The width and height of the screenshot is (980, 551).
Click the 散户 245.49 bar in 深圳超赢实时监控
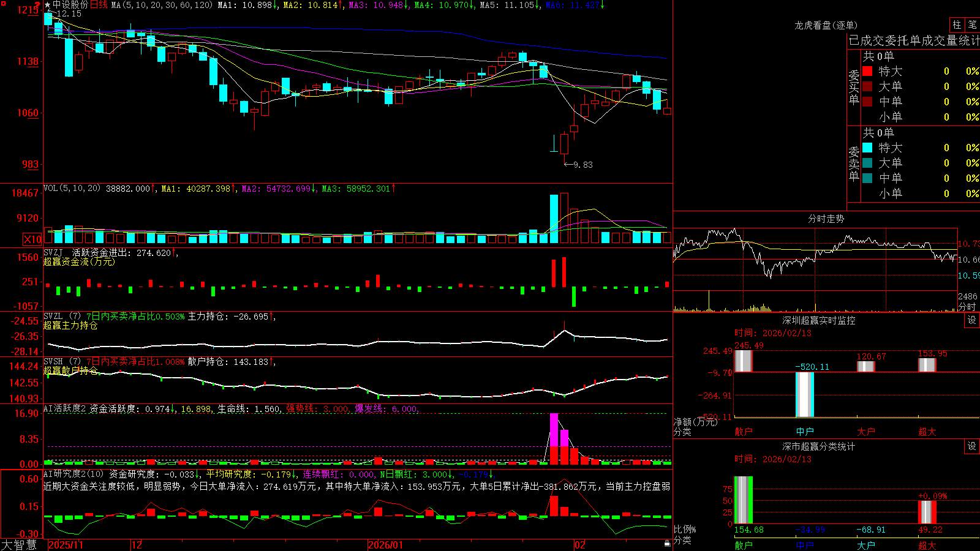click(x=743, y=361)
